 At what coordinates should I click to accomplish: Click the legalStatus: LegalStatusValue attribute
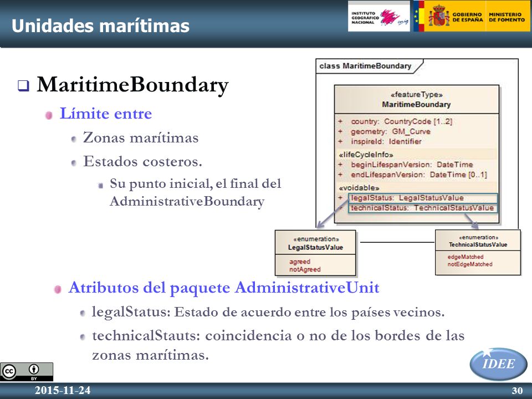coord(423,198)
